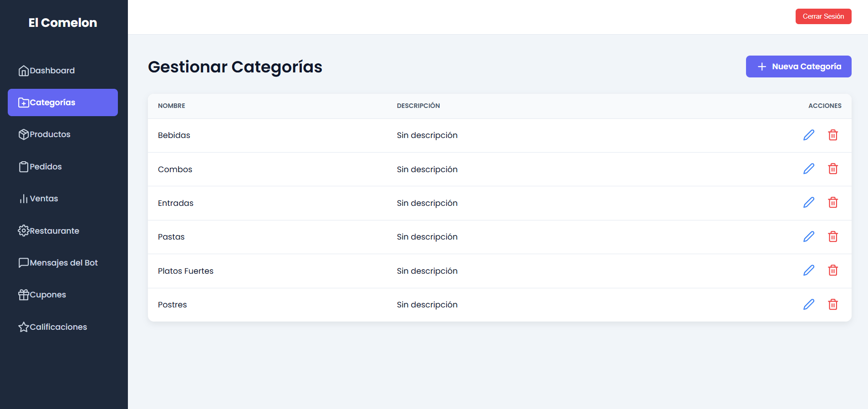Click the trash icon in Bebidas row
The width and height of the screenshot is (868, 409).
[832, 135]
